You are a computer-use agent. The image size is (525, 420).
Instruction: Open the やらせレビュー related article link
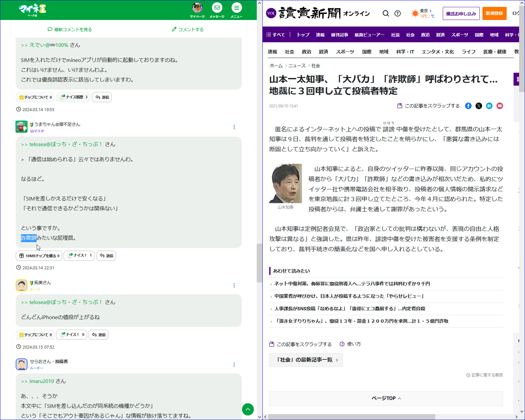[349, 296]
